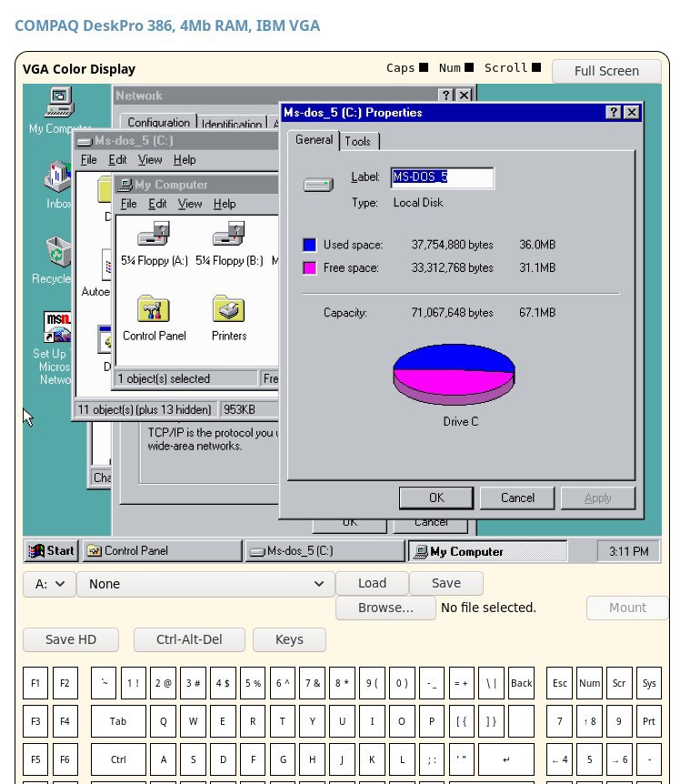Click the Tab on-screen key
680x784 pixels.
click(x=118, y=721)
